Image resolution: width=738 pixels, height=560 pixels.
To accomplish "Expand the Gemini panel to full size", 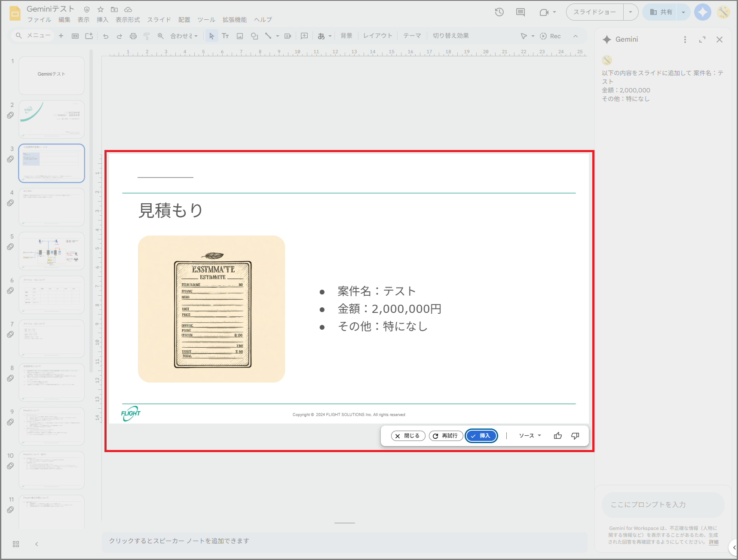I will point(702,40).
